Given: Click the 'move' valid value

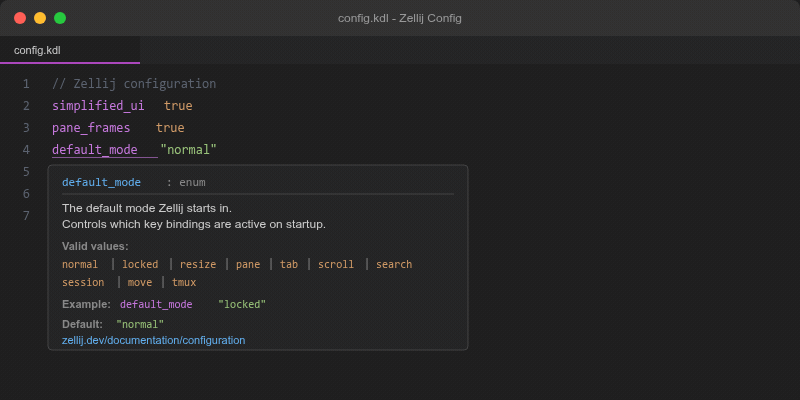Looking at the screenshot, I should (140, 283).
